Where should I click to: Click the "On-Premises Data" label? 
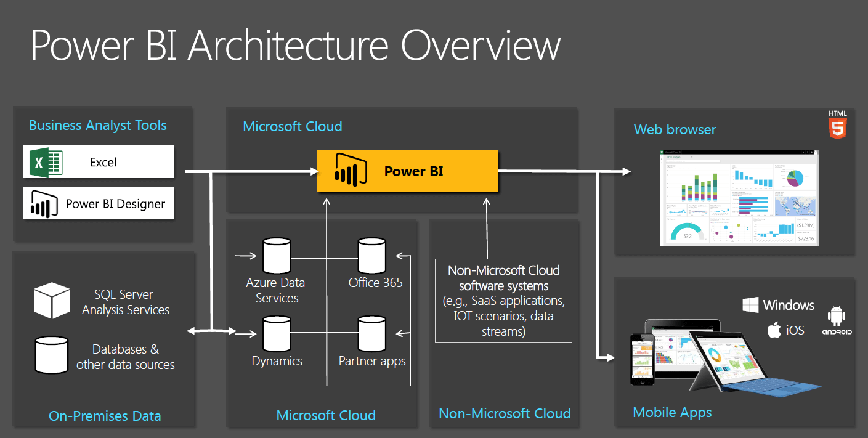tap(105, 416)
